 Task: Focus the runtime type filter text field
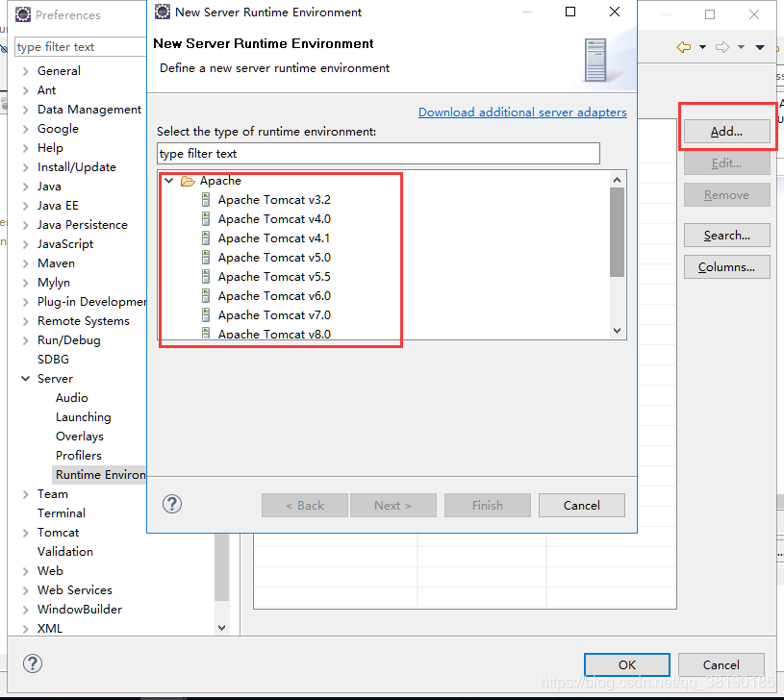(378, 154)
